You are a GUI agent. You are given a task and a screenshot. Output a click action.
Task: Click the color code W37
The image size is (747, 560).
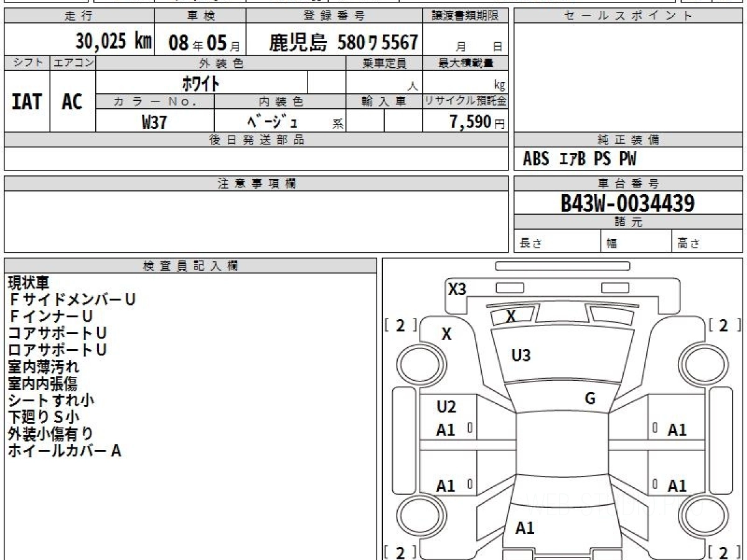(x=154, y=123)
